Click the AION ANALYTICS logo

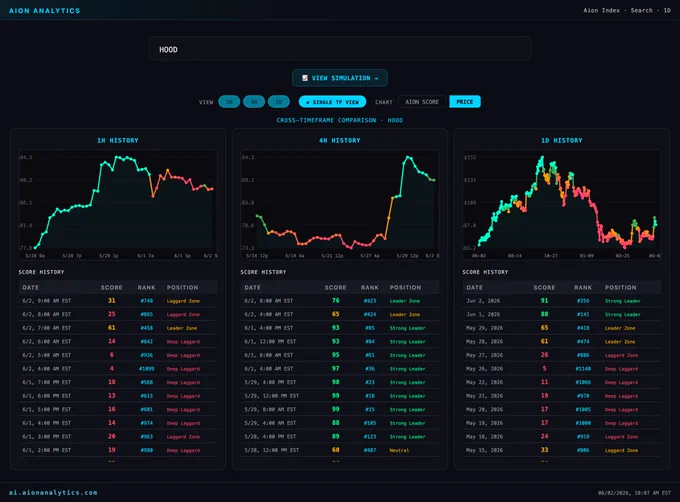pos(44,10)
